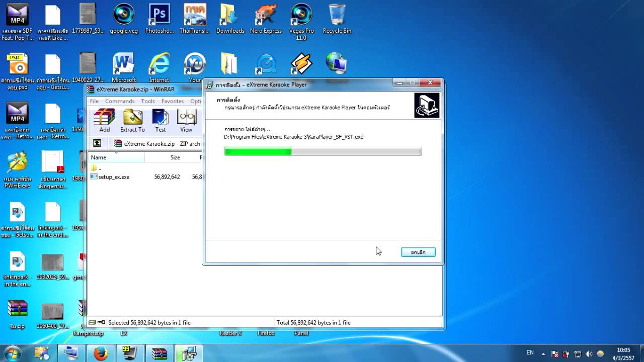The width and height of the screenshot is (644, 362).
Task: Click the on-screen keyboard taskbar icon
Action: point(71,354)
